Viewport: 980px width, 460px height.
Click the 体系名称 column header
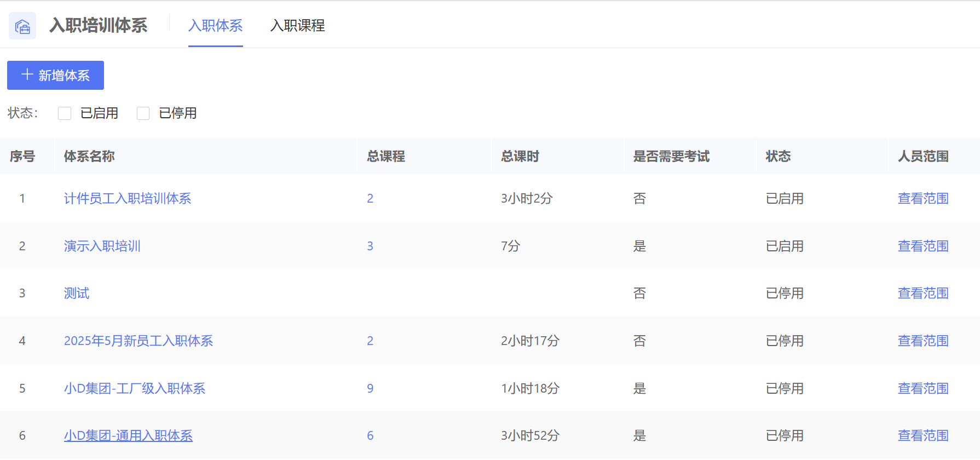click(89, 157)
